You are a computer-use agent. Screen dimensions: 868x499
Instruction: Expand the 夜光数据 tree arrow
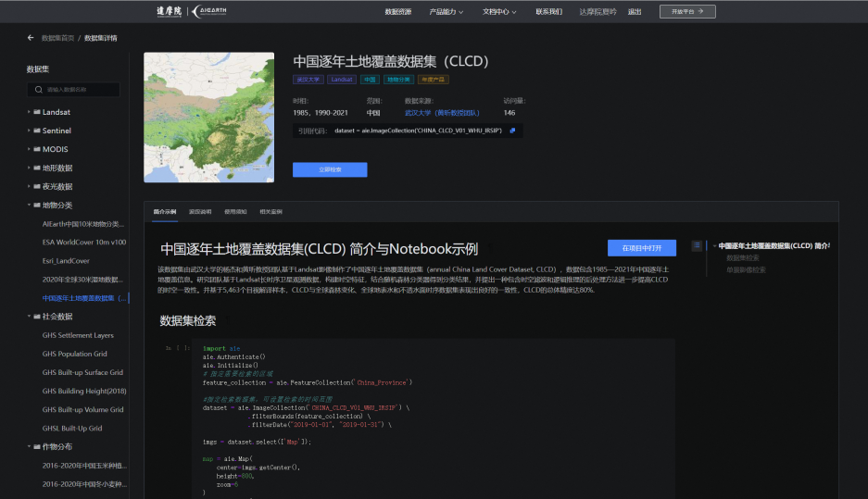[x=29, y=186]
